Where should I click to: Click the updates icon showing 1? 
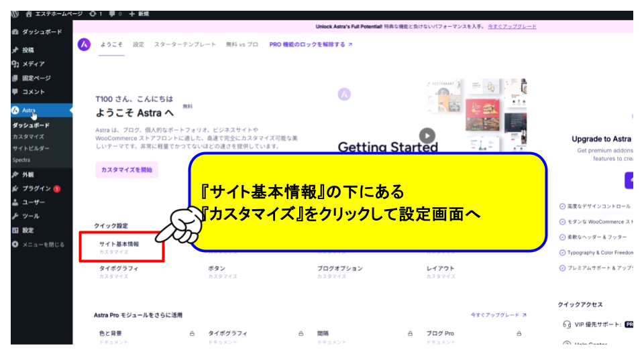point(96,14)
